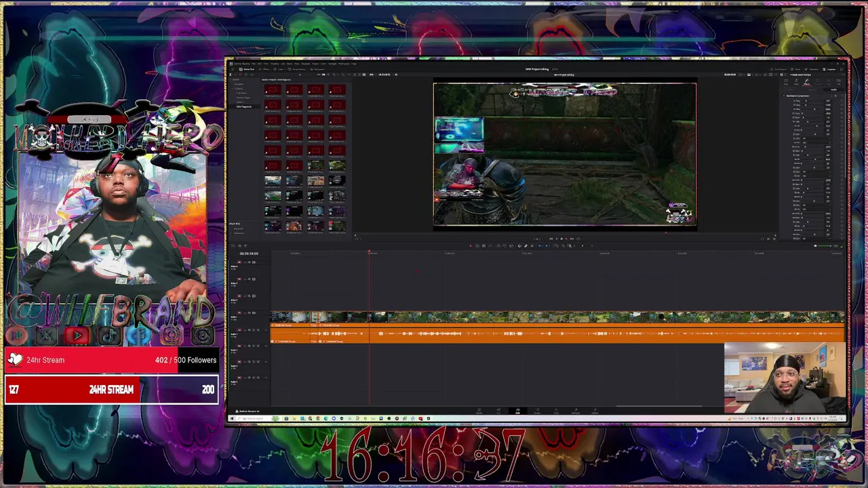Delete the Multiband Compressor effect with trash icon

pyautogui.click(x=835, y=96)
